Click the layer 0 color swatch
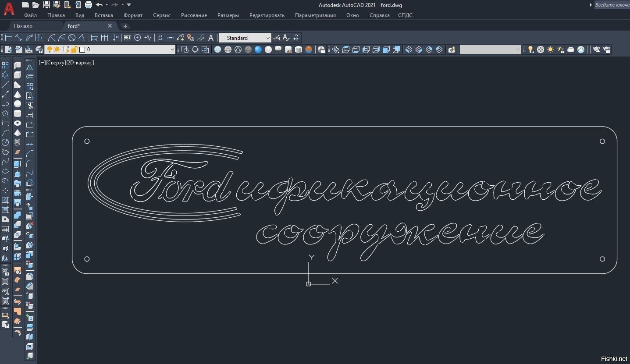 pyautogui.click(x=82, y=49)
